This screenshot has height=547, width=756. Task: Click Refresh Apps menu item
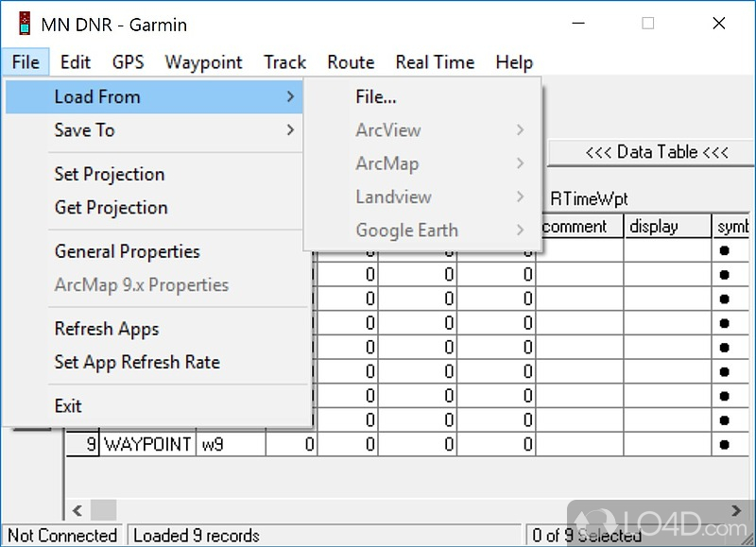pos(107,329)
